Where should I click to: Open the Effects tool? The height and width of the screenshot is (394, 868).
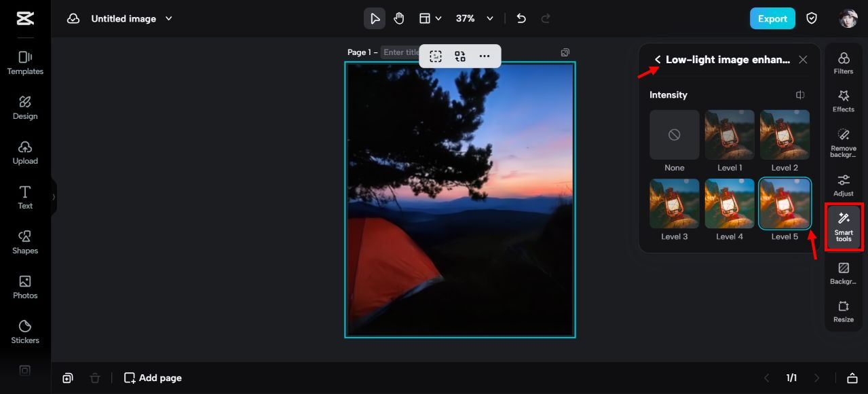coord(844,101)
